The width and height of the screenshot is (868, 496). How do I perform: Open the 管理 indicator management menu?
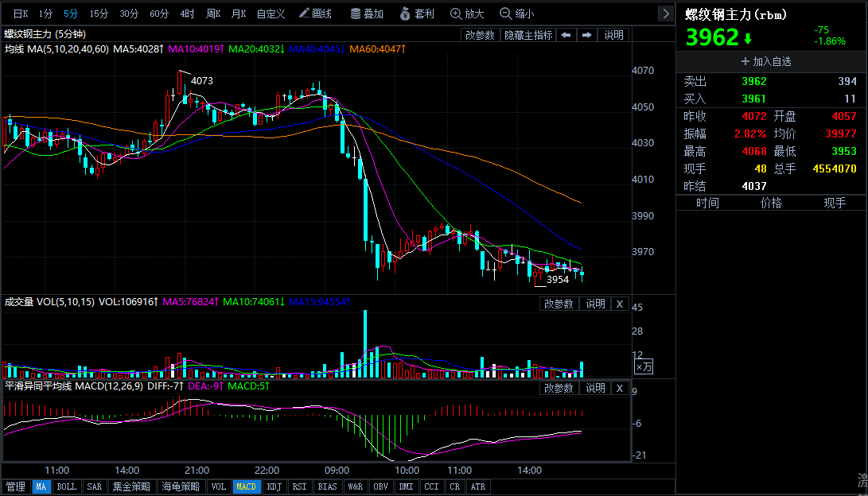pos(16,486)
